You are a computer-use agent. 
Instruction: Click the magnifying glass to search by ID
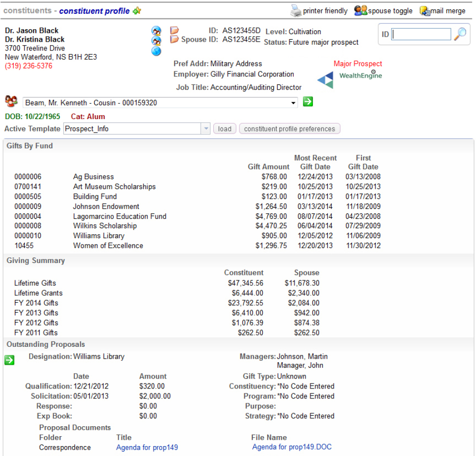coord(459,34)
